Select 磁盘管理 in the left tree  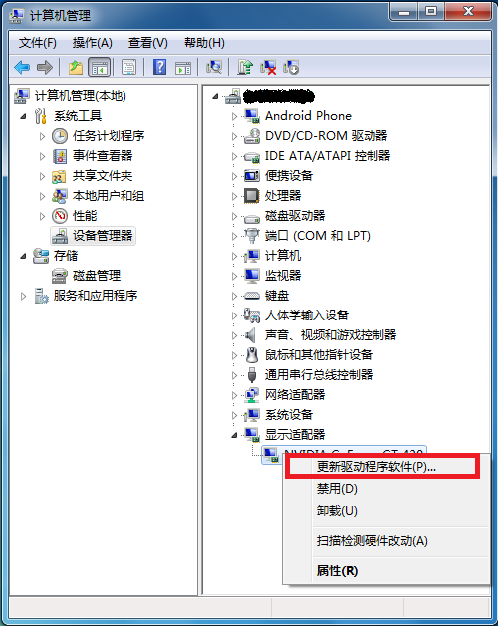97,275
